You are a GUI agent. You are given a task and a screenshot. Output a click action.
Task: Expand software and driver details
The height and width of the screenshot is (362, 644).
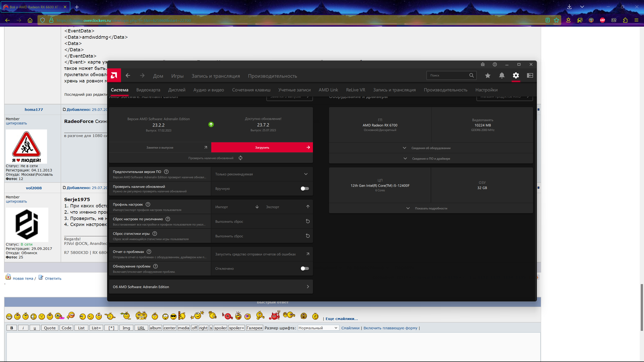[x=431, y=159]
